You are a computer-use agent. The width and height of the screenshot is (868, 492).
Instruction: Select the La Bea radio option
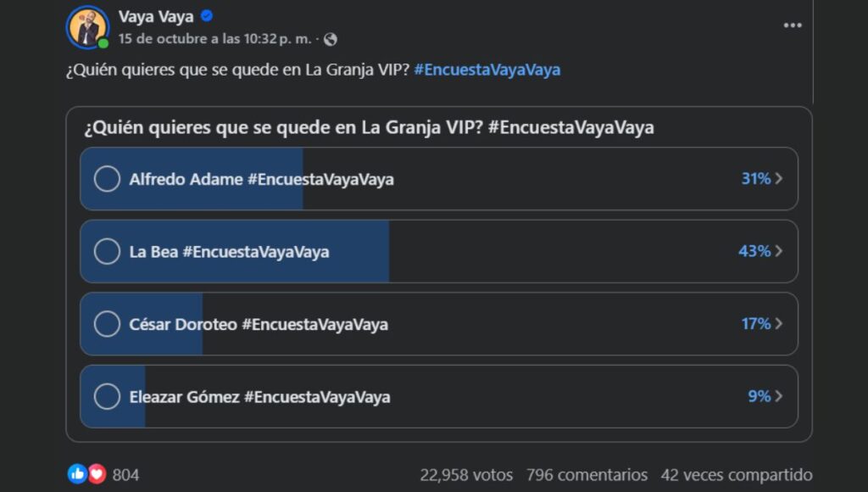pyautogui.click(x=107, y=251)
